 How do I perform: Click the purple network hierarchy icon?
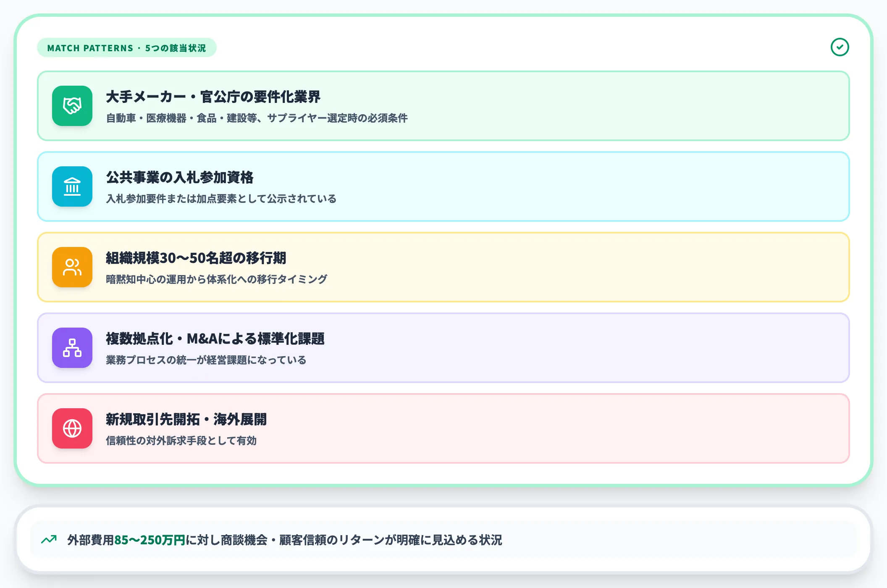[72, 348]
